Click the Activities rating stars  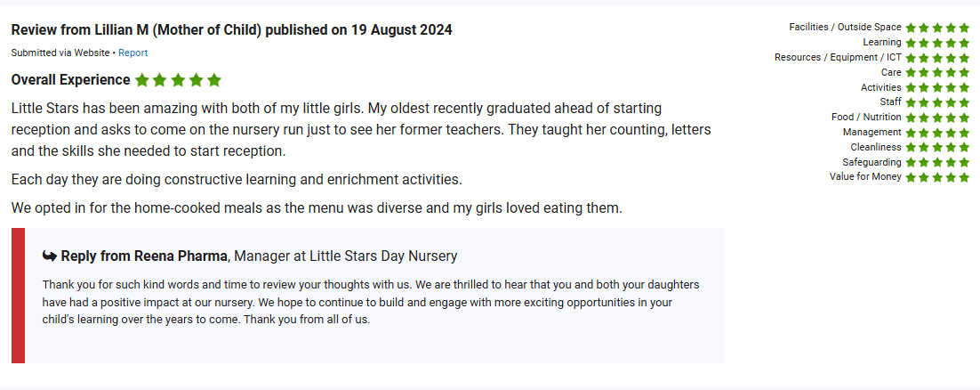tap(937, 88)
